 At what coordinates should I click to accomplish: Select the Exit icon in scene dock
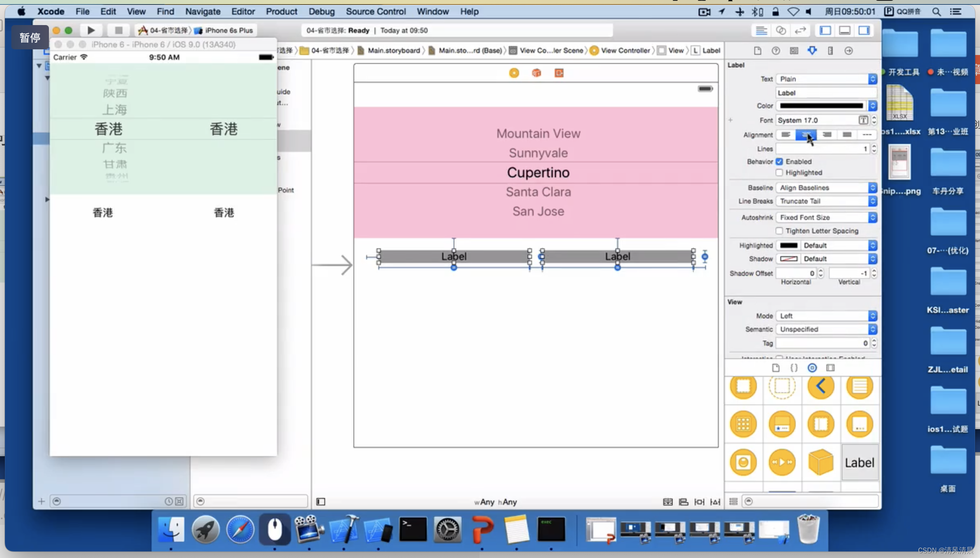(x=559, y=73)
